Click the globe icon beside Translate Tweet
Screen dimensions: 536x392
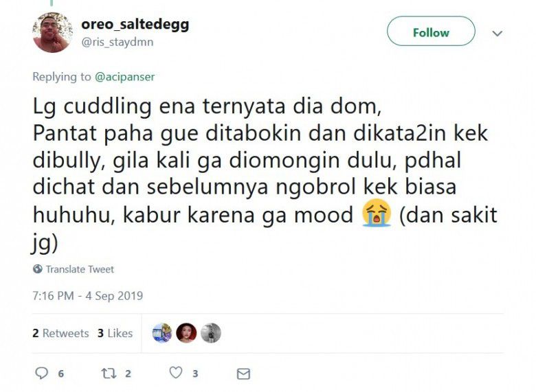(38, 269)
